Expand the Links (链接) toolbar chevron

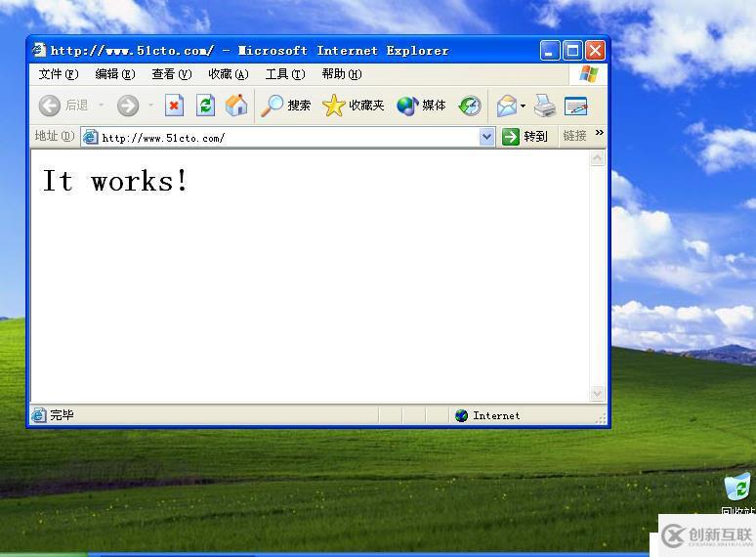pyautogui.click(x=600, y=132)
